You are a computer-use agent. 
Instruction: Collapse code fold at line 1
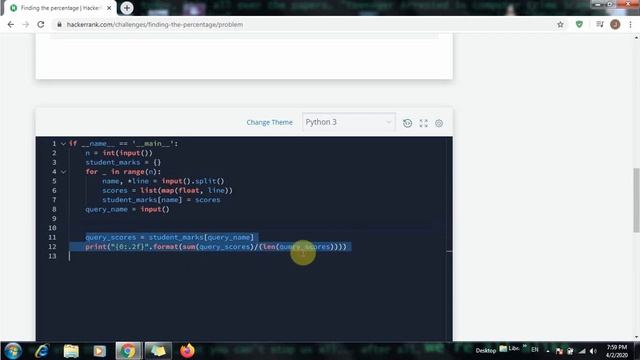pyautogui.click(x=63, y=144)
